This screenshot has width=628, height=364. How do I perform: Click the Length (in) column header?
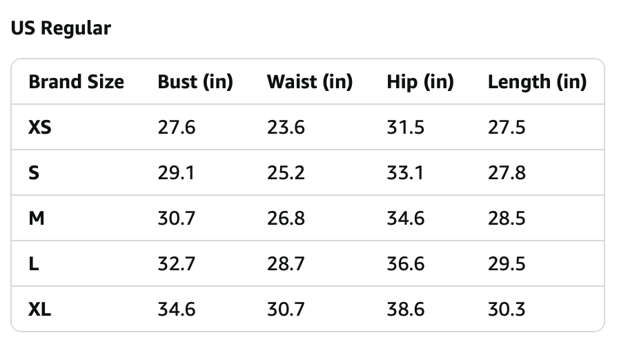[x=536, y=82]
